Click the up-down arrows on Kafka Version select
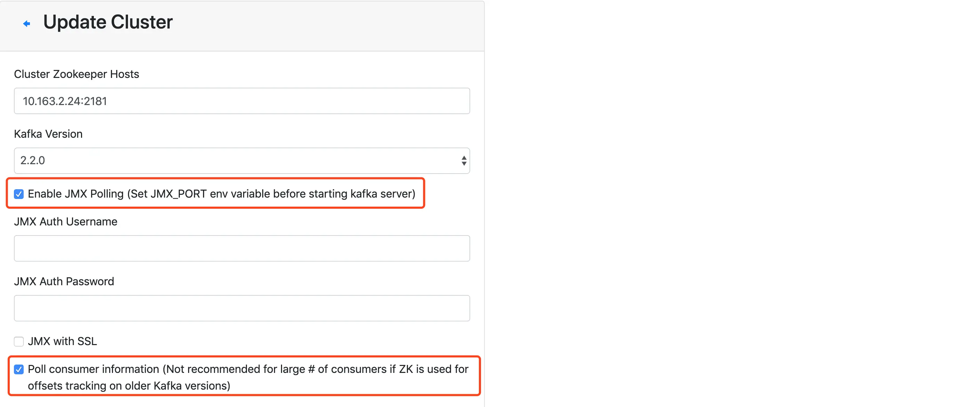Screen dimensions: 980x407 coord(464,160)
